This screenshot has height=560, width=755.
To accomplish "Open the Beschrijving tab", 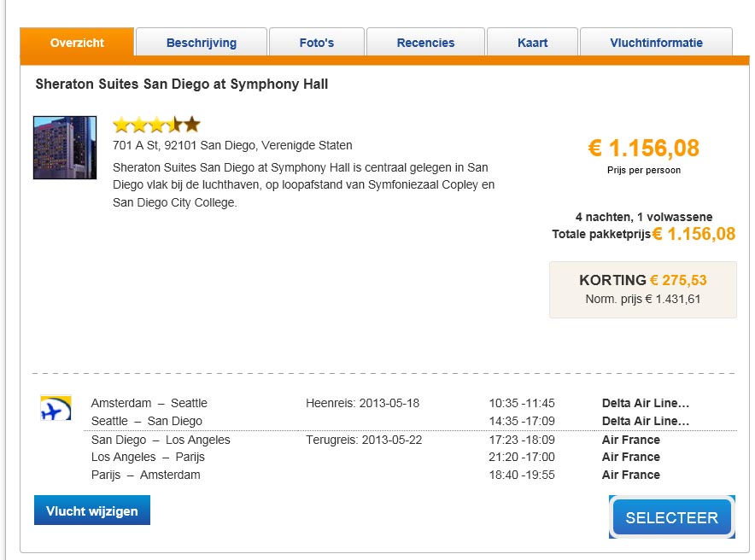I will [202, 43].
